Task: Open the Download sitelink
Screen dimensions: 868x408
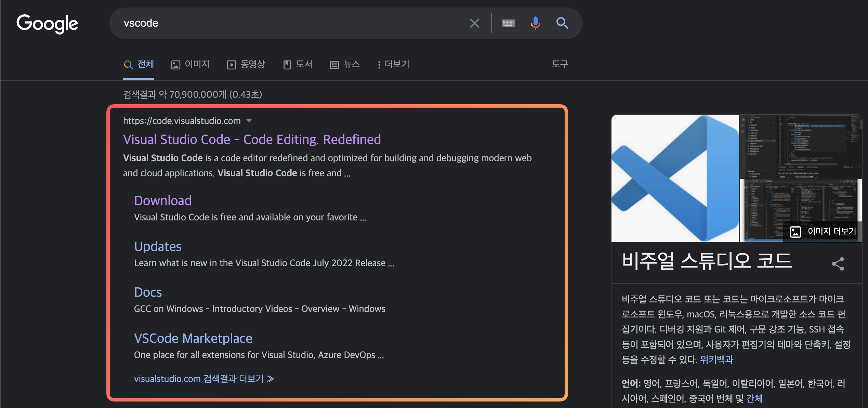Action: pyautogui.click(x=163, y=201)
